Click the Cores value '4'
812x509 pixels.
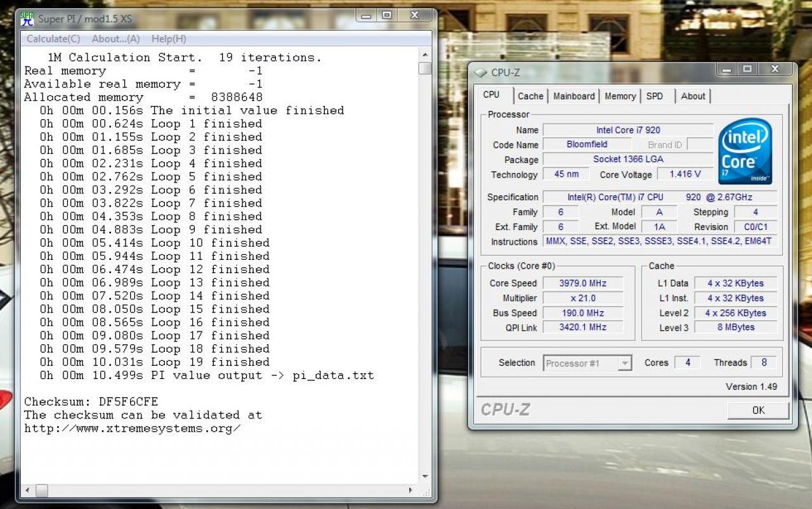[x=688, y=363]
